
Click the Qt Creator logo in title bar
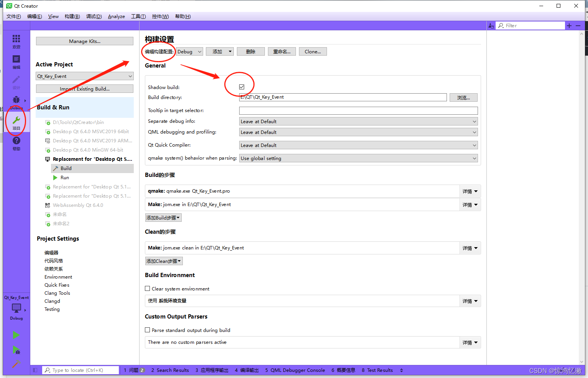[x=9, y=6]
